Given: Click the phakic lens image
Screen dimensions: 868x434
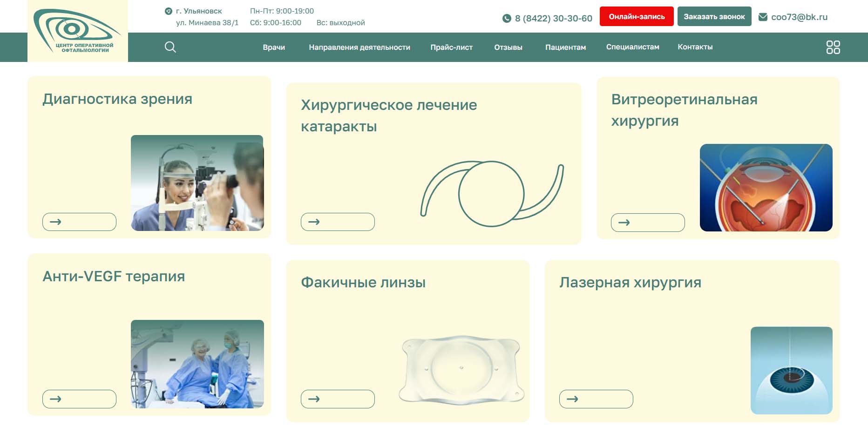Looking at the screenshot, I should 461,370.
